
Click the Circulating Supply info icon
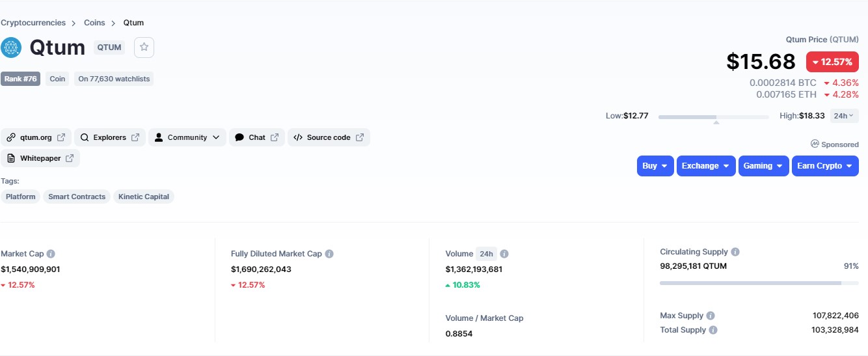coord(735,252)
